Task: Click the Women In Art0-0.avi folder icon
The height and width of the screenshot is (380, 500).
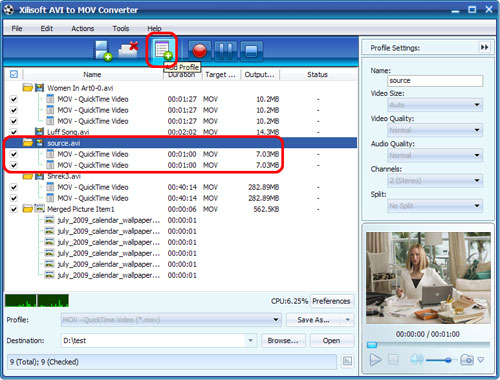Action: pos(28,88)
